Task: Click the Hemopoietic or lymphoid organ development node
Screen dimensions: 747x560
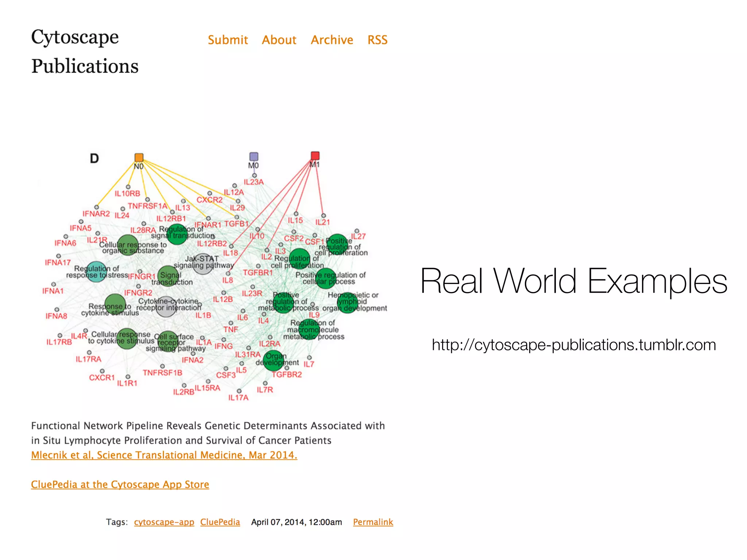Action: pyautogui.click(x=348, y=303)
